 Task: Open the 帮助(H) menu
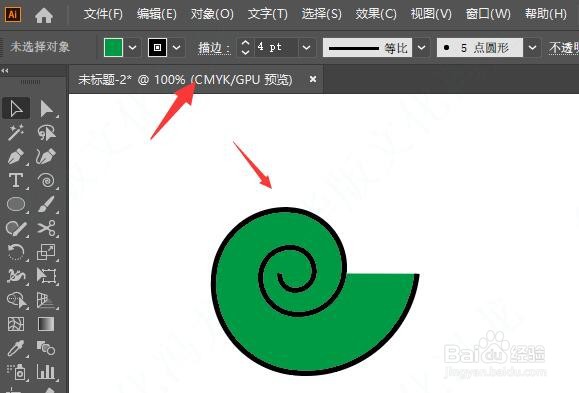pos(546,14)
